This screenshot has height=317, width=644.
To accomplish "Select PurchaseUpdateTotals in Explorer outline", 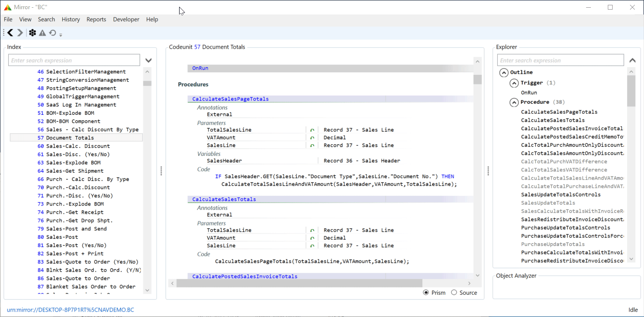I will tap(553, 244).
